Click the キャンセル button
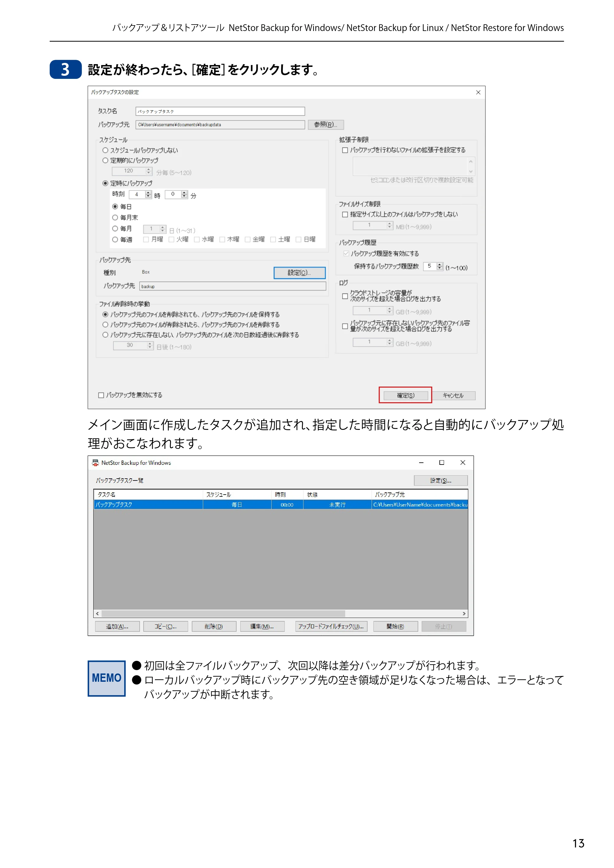The width and height of the screenshot is (614, 868). click(453, 395)
